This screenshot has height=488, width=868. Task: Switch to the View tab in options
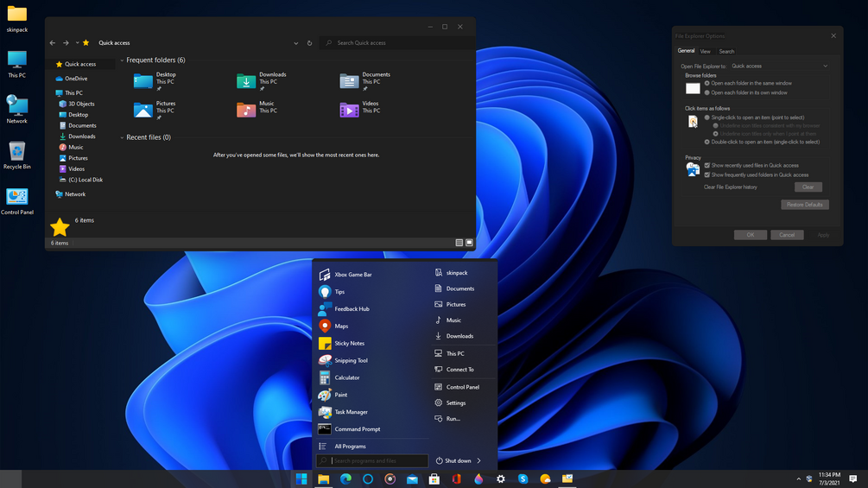coord(706,52)
